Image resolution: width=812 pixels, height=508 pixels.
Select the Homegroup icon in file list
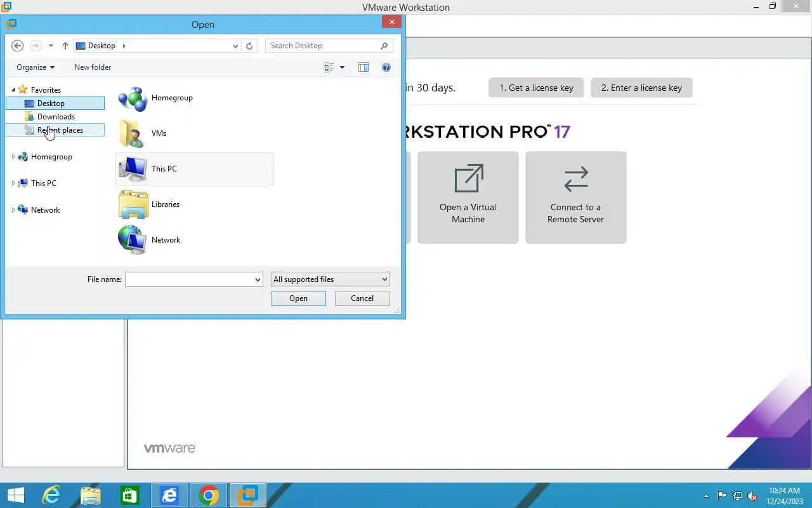tap(133, 98)
